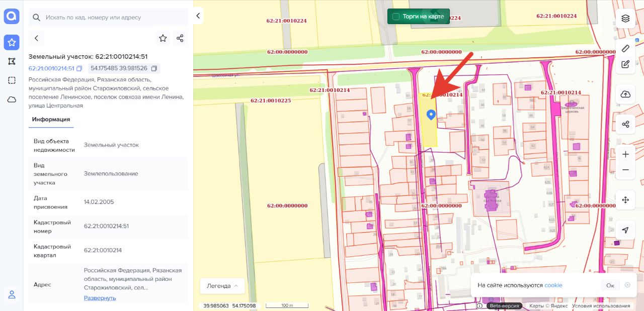Click the Землепользование value
The width and height of the screenshot is (644, 311).
pyautogui.click(x=111, y=173)
